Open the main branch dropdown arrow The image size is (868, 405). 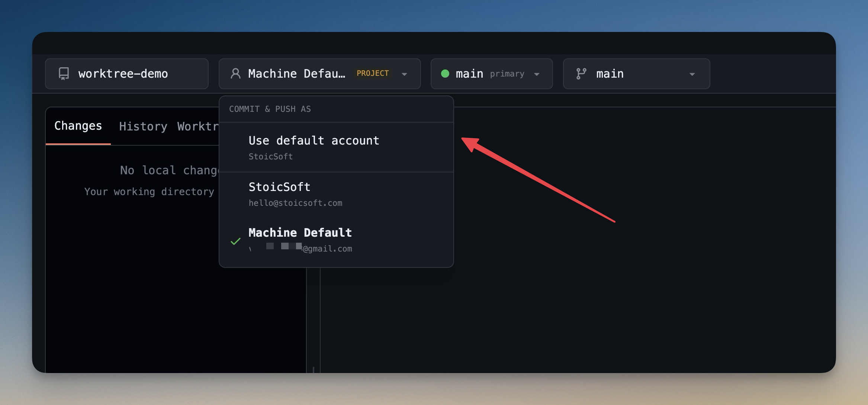click(x=692, y=74)
